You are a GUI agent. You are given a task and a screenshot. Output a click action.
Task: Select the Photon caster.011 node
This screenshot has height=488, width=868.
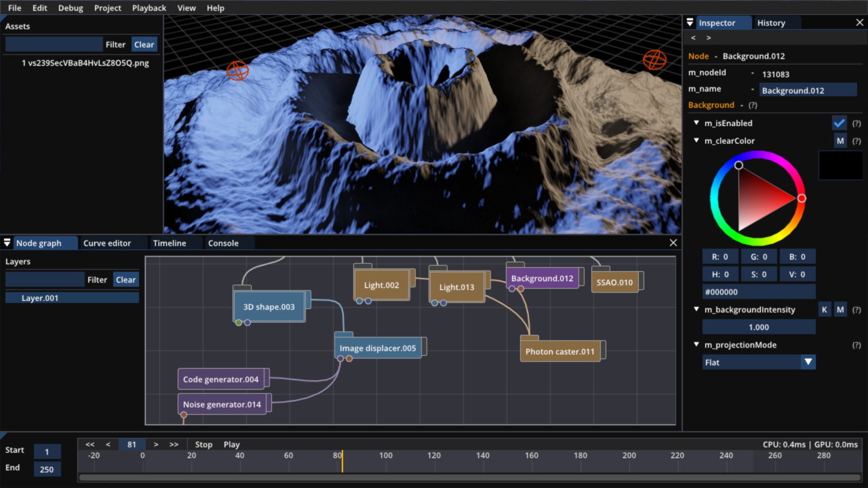pyautogui.click(x=560, y=351)
